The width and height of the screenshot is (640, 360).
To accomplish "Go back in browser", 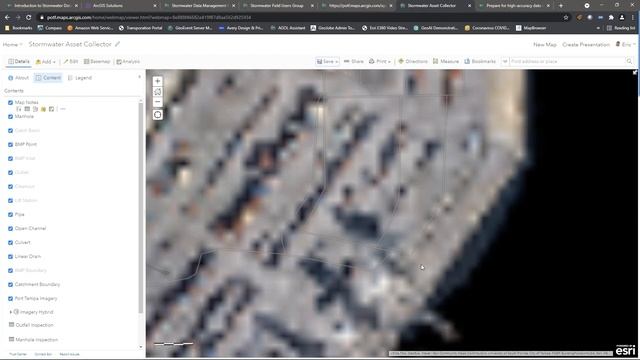I will coord(7,18).
